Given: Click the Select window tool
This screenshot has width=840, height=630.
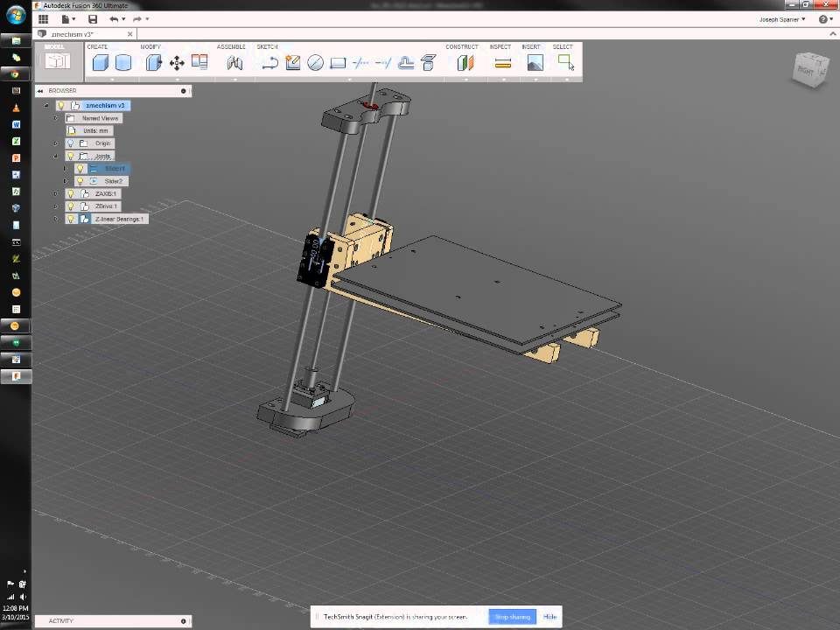Looking at the screenshot, I should [566, 62].
